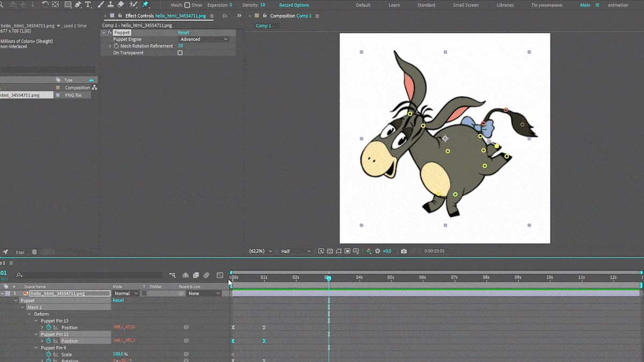Select the Pen tool
This screenshot has width=644, height=362.
pos(78,4)
